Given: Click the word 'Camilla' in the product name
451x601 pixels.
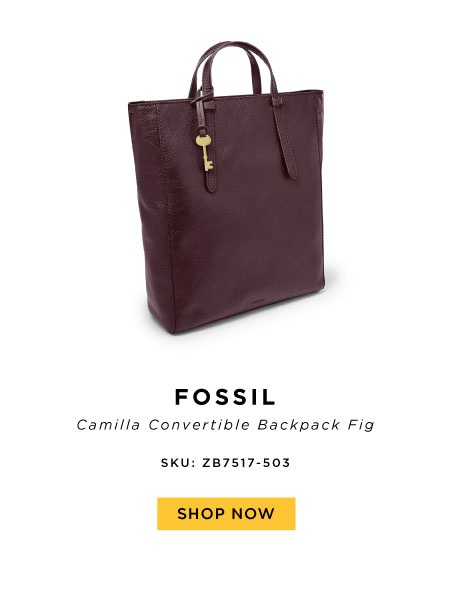Looking at the screenshot, I should [x=108, y=425].
